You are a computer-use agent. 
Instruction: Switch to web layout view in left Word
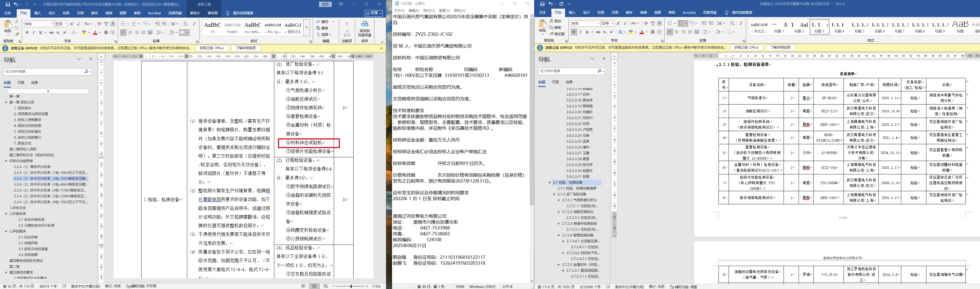(x=325, y=286)
